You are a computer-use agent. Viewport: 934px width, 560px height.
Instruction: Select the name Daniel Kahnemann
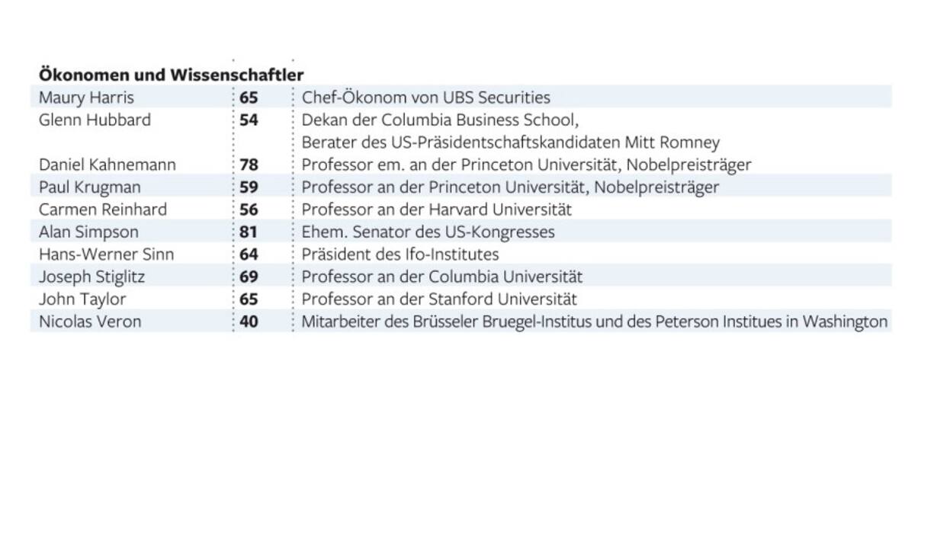108,165
